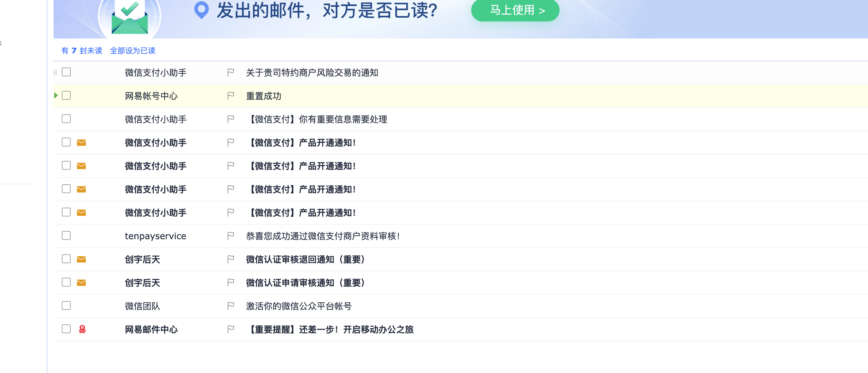Check the 网易帐号中心 email checkbox
Viewport: 868px width, 373px height.
[x=66, y=95]
